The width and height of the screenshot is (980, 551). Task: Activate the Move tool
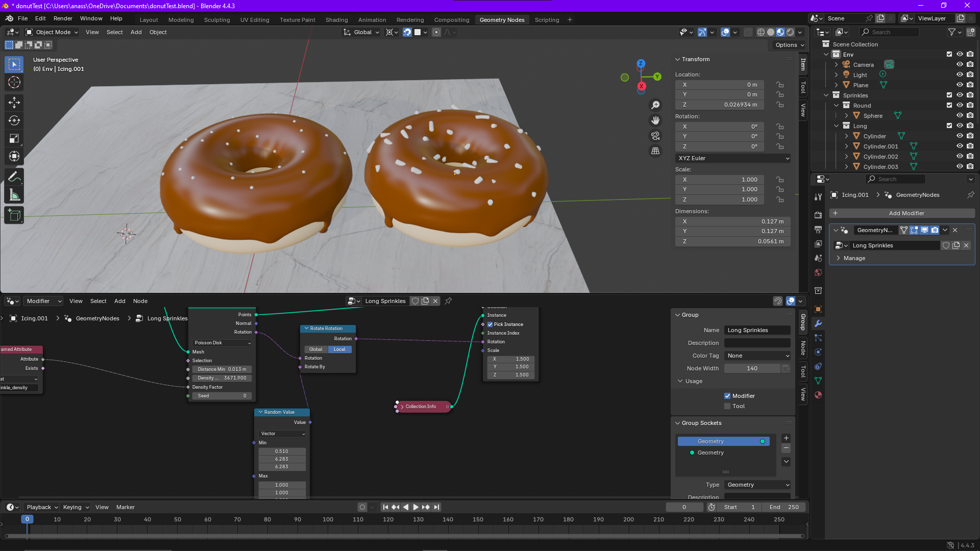[14, 103]
